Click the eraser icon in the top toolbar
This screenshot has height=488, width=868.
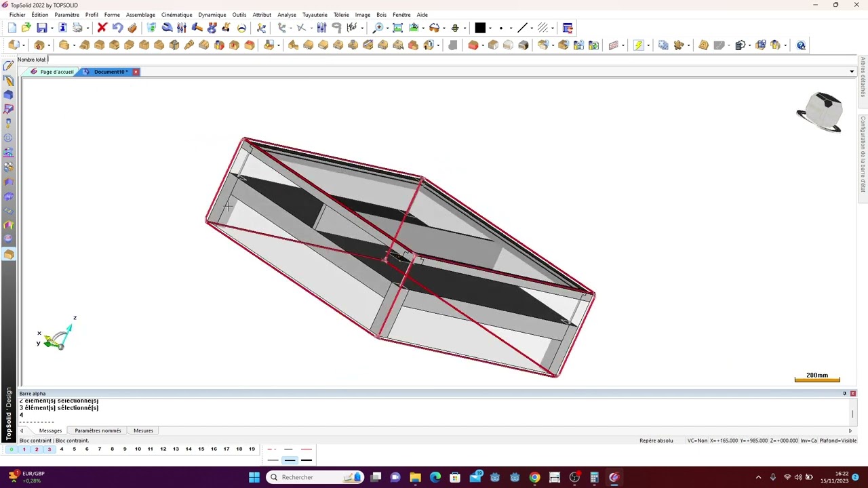click(x=132, y=28)
